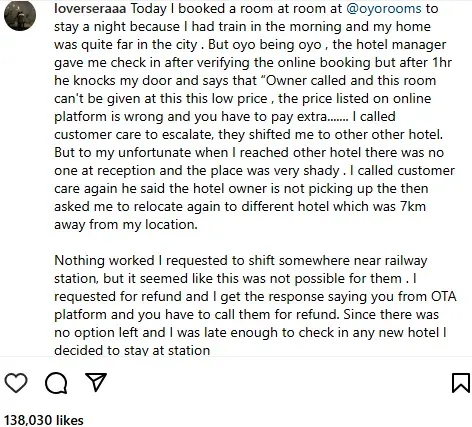Save the post with the bookmark icon
Image resolution: width=472 pixels, height=427 pixels.
pos(461,383)
